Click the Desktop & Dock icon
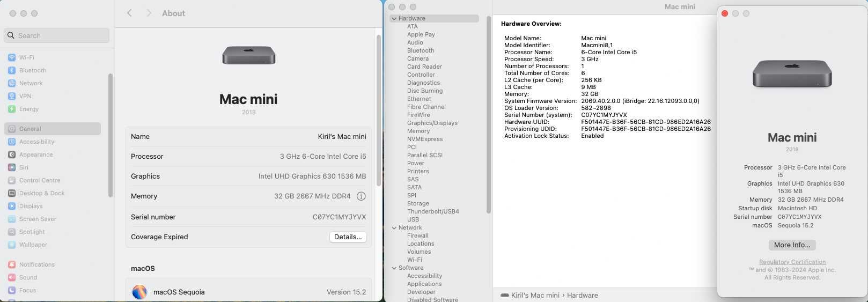 12,193
